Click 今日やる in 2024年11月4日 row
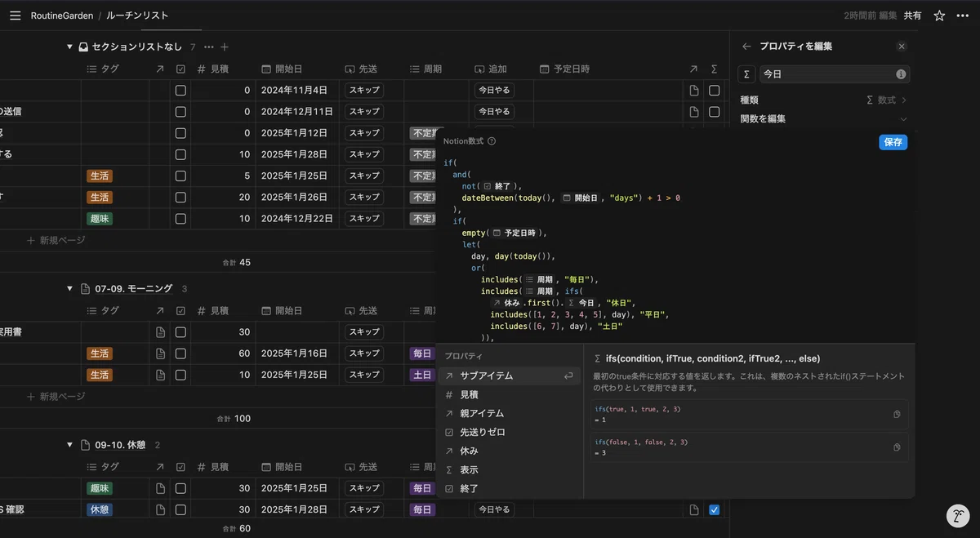Image resolution: width=980 pixels, height=538 pixels. pyautogui.click(x=494, y=91)
